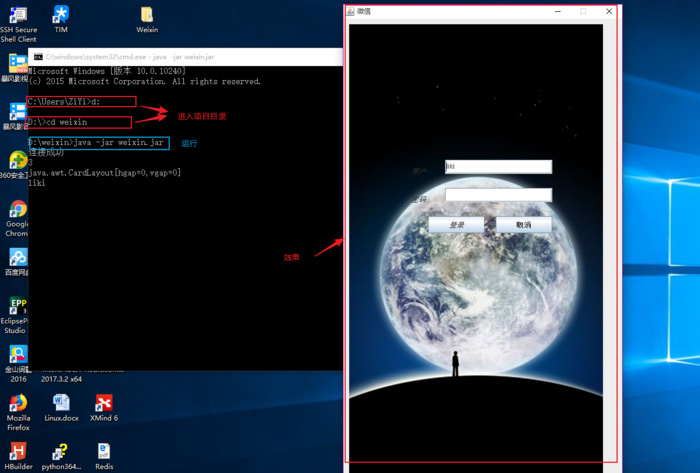This screenshot has height=473, width=700.
Task: Open the SSH Secure Shell Client desktop icon
Action: (18, 23)
